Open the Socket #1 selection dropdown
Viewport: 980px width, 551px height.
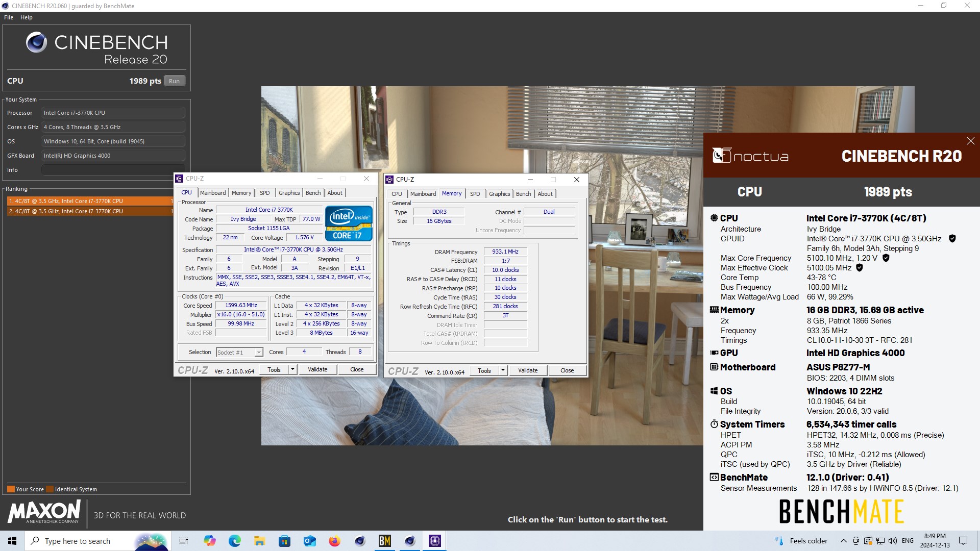pyautogui.click(x=239, y=352)
